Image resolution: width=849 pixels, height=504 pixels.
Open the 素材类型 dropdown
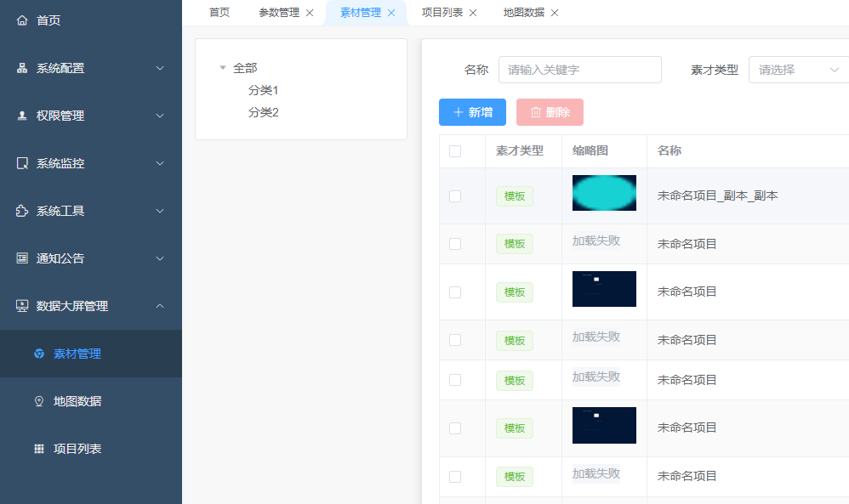click(795, 70)
